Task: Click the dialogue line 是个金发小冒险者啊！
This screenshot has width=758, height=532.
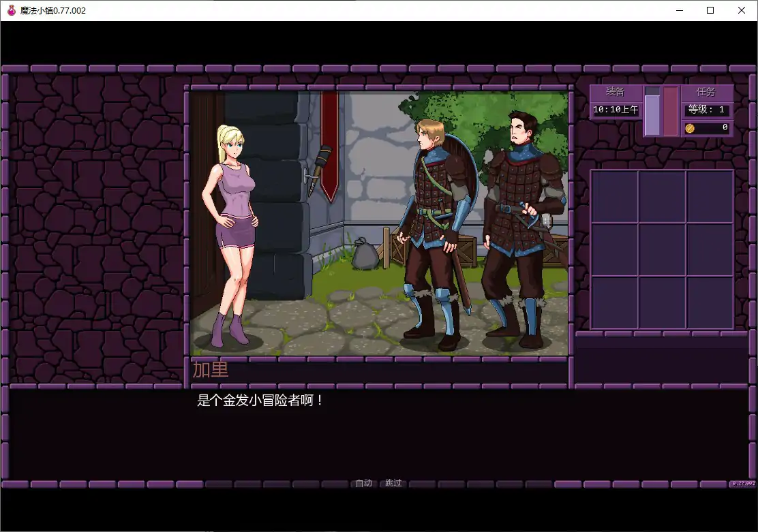Action: (260, 400)
